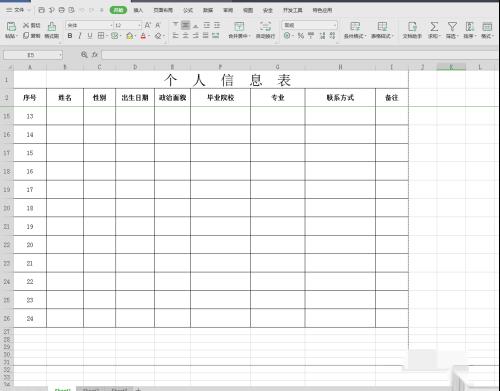
Task: Click the header cell 毕业院校
Action: point(220,98)
